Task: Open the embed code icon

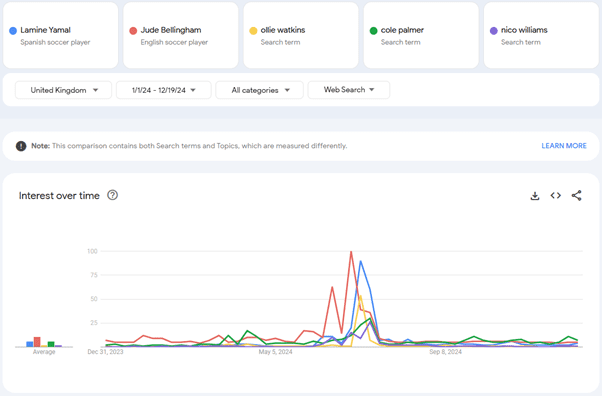Action: [x=556, y=196]
